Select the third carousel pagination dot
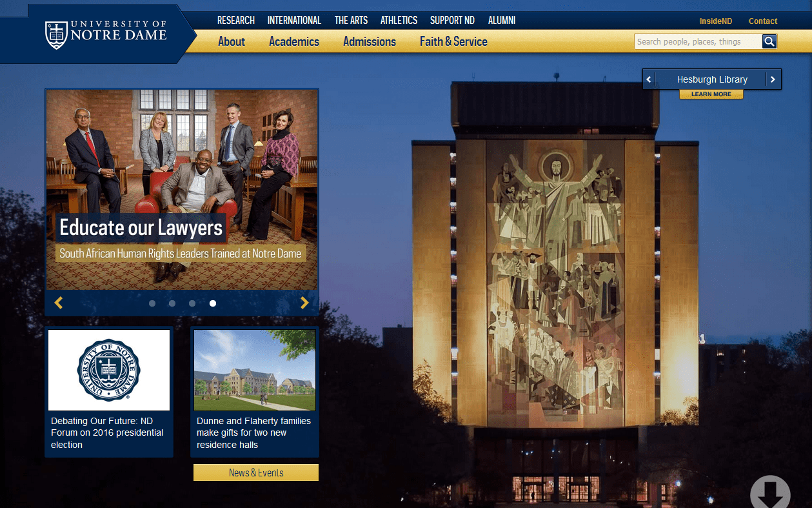 pos(192,303)
